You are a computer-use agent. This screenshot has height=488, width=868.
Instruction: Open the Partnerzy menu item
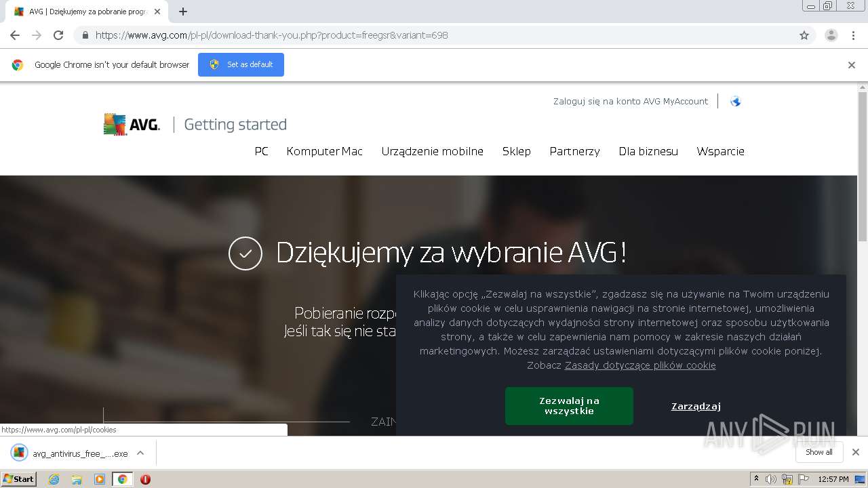coord(575,151)
